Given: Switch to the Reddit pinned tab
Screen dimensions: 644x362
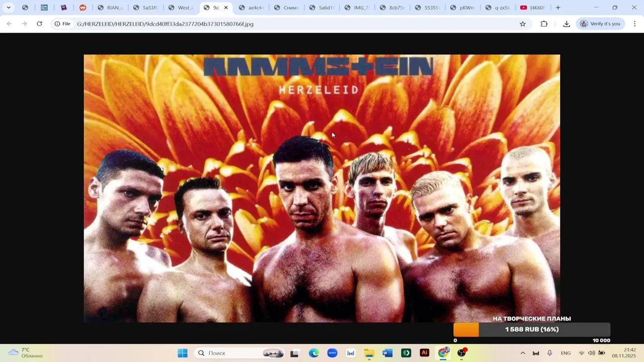Looking at the screenshot, I should [x=83, y=8].
